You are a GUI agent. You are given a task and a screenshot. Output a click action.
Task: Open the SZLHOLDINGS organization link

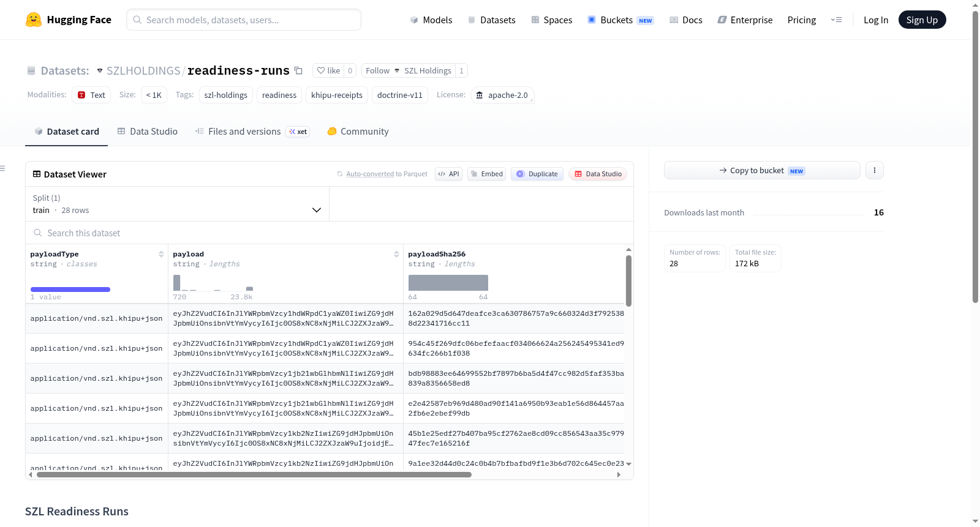pos(143,70)
